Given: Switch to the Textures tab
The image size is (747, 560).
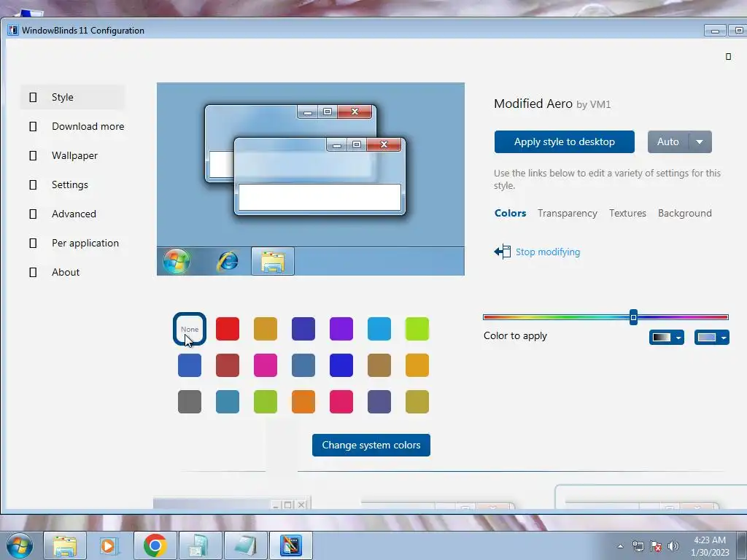Looking at the screenshot, I should click(x=627, y=214).
